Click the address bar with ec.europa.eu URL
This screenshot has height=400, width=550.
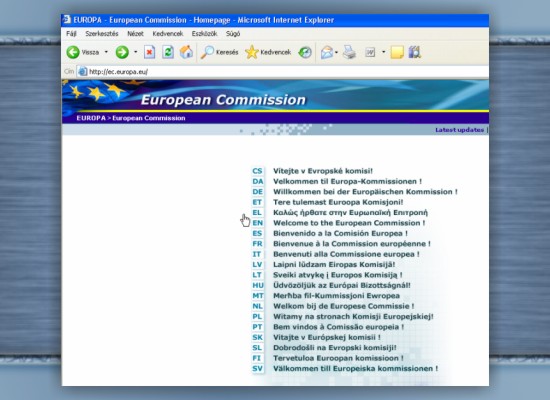pos(282,72)
